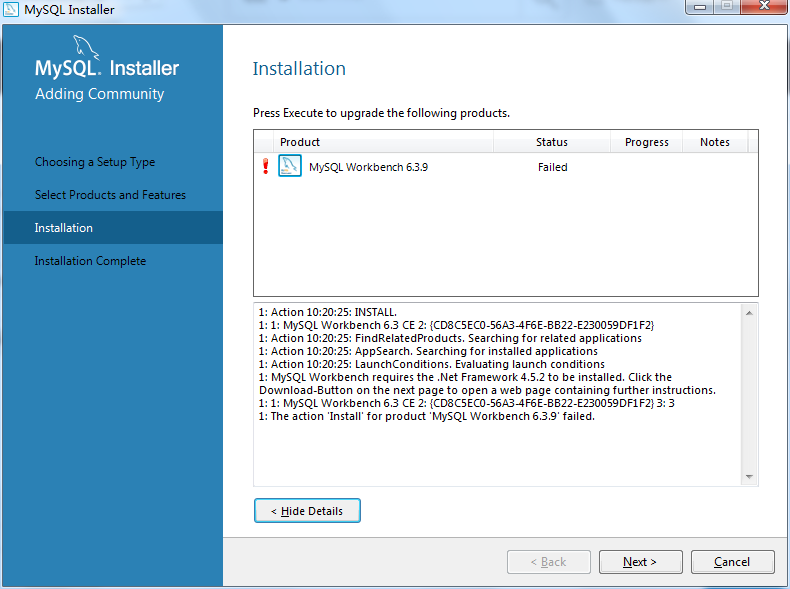The height and width of the screenshot is (589, 790).
Task: Click the red failed warning exclamation icon
Action: click(x=266, y=166)
